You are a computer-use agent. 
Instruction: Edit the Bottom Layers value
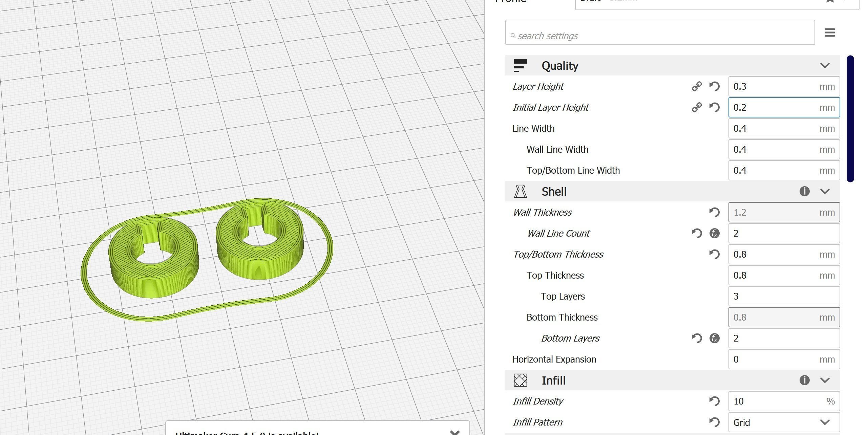784,338
